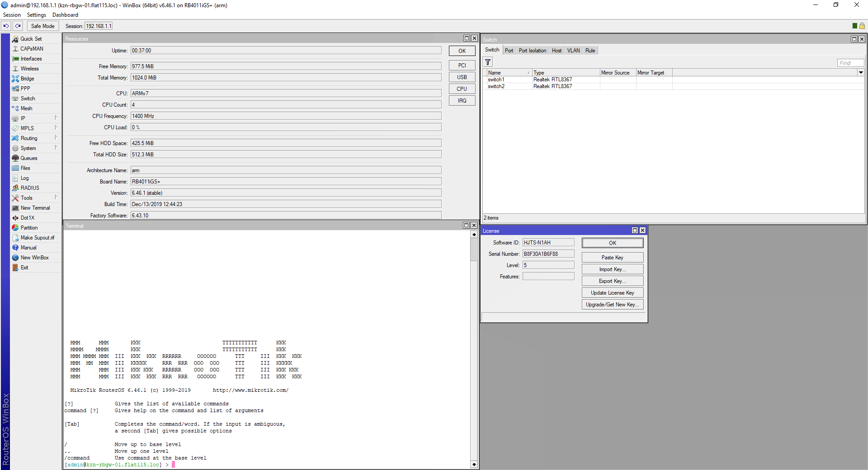The width and height of the screenshot is (868, 470).
Task: Open the Partition menu
Action: (x=29, y=228)
